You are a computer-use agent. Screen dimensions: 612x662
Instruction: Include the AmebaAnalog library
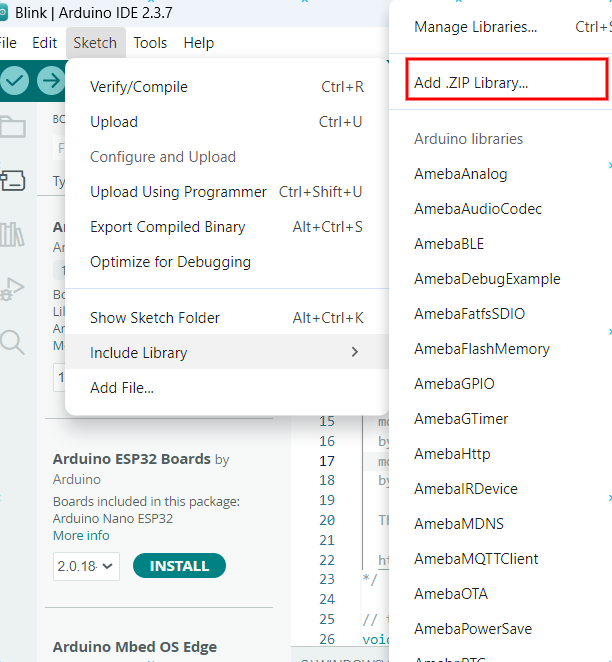[501, 174]
